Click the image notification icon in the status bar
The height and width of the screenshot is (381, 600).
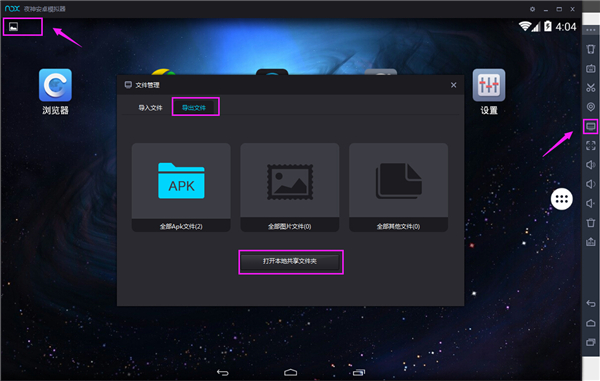pos(13,27)
